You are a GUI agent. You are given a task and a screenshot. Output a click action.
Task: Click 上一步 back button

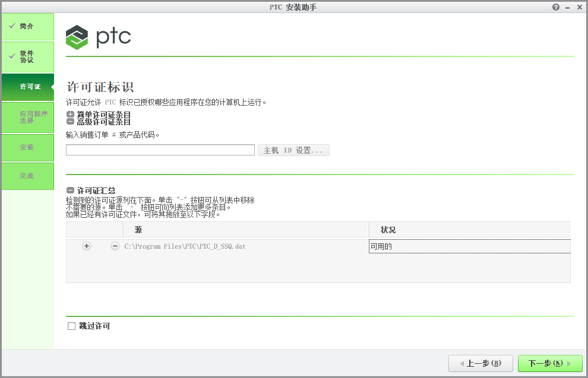[480, 363]
